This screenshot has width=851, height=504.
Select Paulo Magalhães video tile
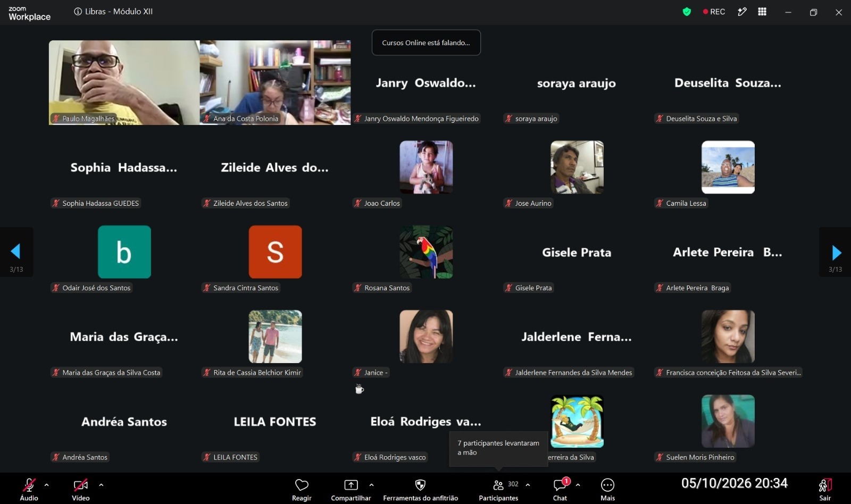click(x=124, y=83)
